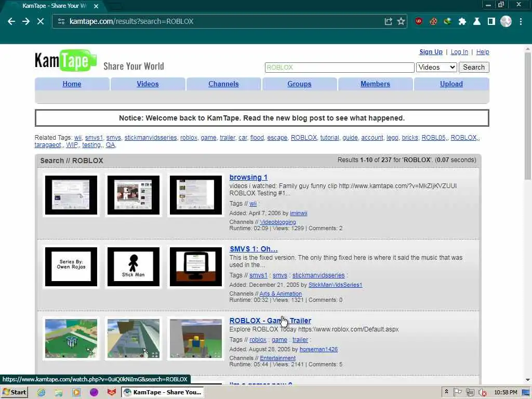Bookmark this page with the star icon
Viewport: 532px width, 399px height.
(401, 21)
